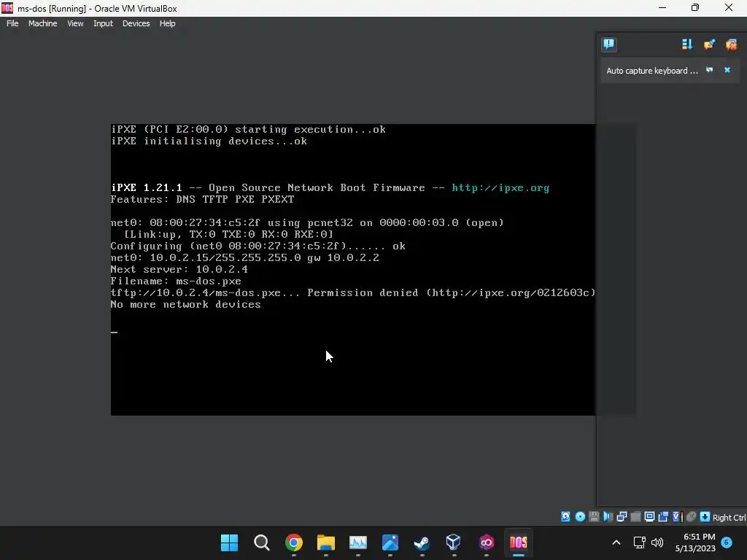Open the File menu
The height and width of the screenshot is (560, 747).
pos(12,23)
